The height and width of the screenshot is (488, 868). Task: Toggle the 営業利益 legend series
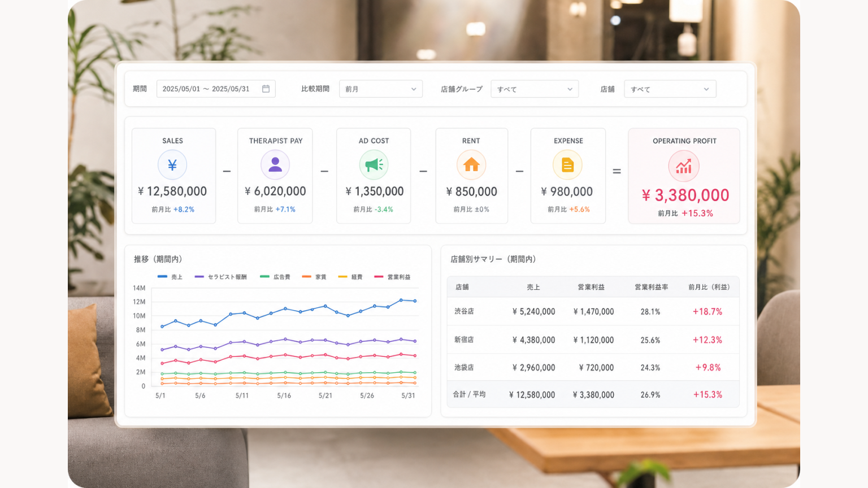tap(392, 277)
